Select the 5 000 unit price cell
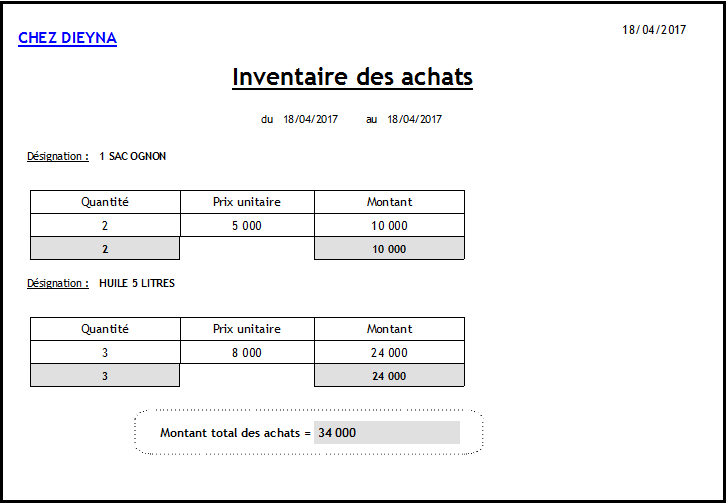The image size is (726, 504). coord(247,226)
